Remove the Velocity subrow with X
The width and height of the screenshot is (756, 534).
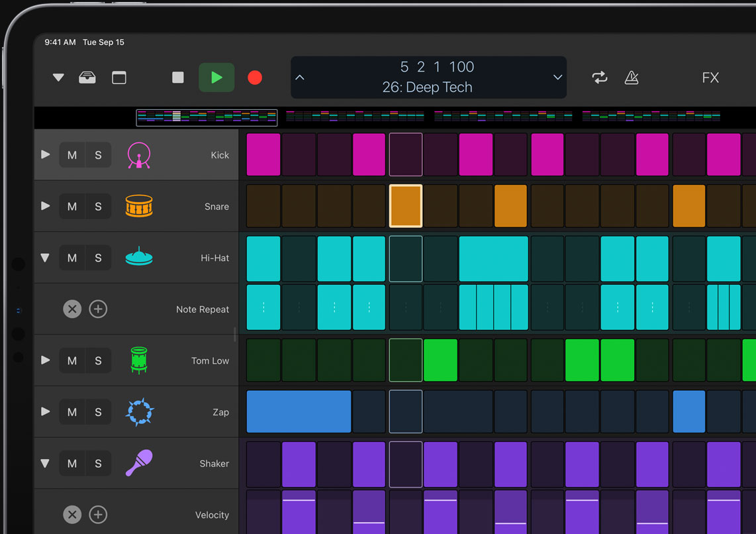tap(72, 514)
